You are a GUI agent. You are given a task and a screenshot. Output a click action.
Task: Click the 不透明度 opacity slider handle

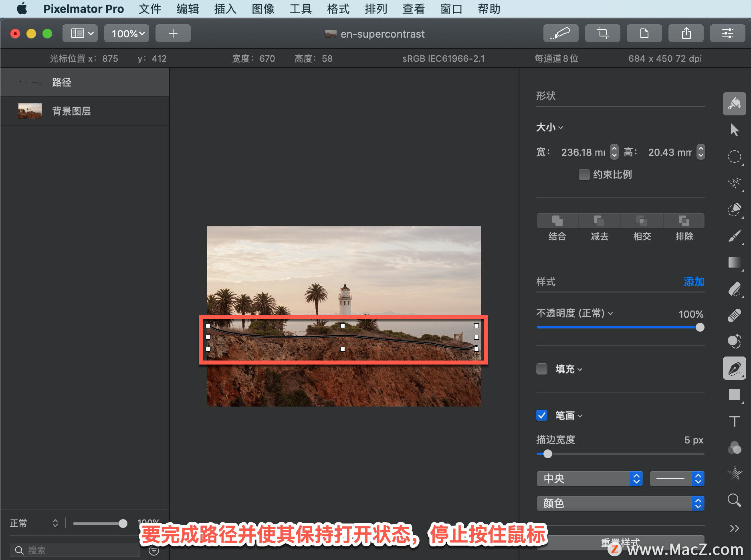[x=700, y=327]
